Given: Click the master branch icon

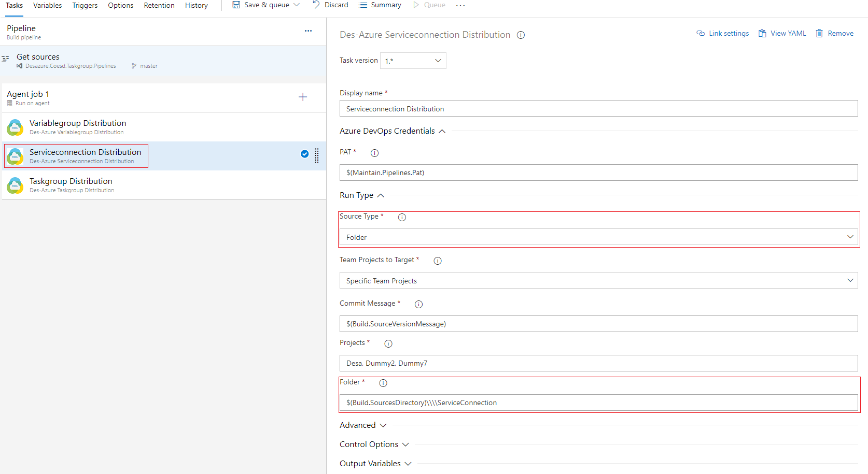Looking at the screenshot, I should click(134, 66).
